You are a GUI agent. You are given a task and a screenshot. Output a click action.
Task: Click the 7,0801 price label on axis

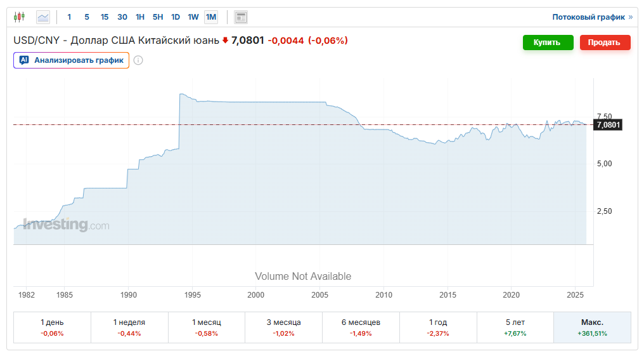(x=607, y=125)
